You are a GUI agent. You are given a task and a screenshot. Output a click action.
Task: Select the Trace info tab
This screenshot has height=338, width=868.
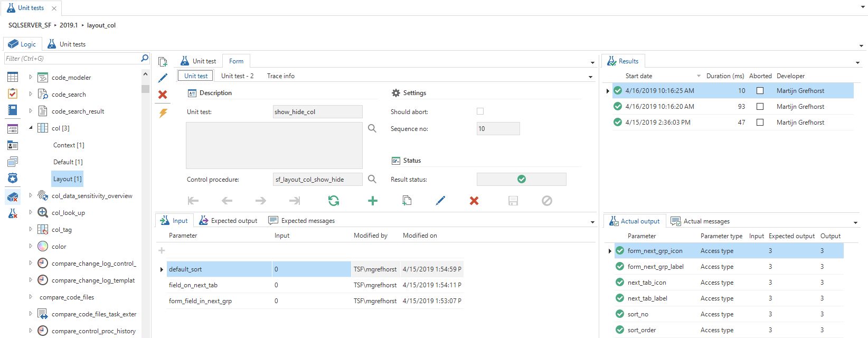[280, 76]
